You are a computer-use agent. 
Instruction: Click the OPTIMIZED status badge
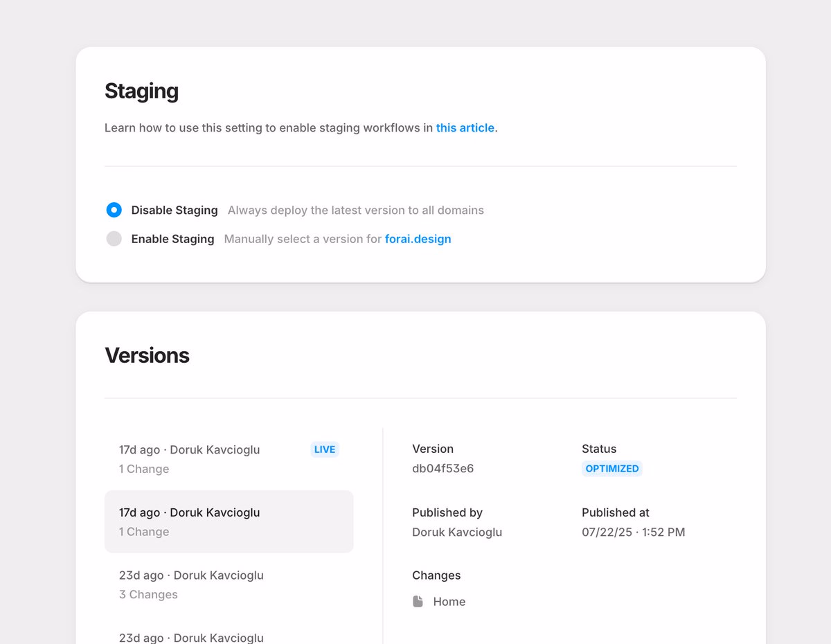[612, 469]
